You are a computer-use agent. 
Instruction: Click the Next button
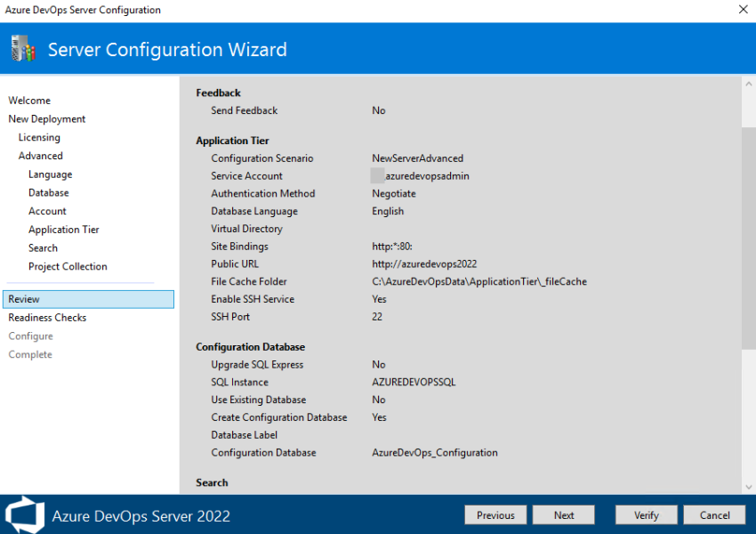pos(563,514)
